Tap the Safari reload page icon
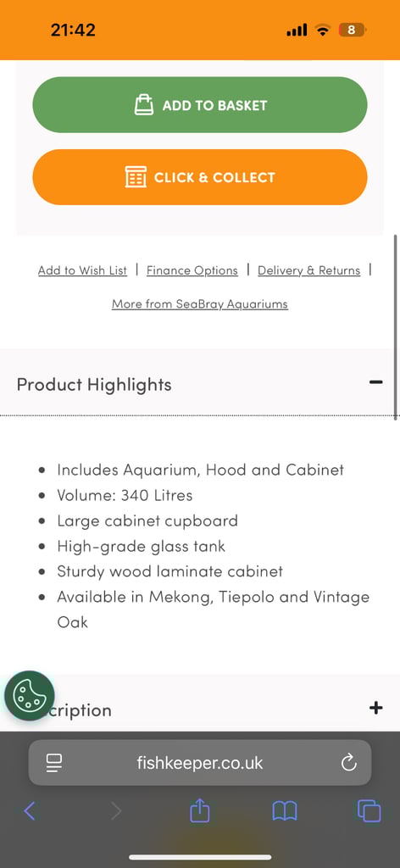 348,764
